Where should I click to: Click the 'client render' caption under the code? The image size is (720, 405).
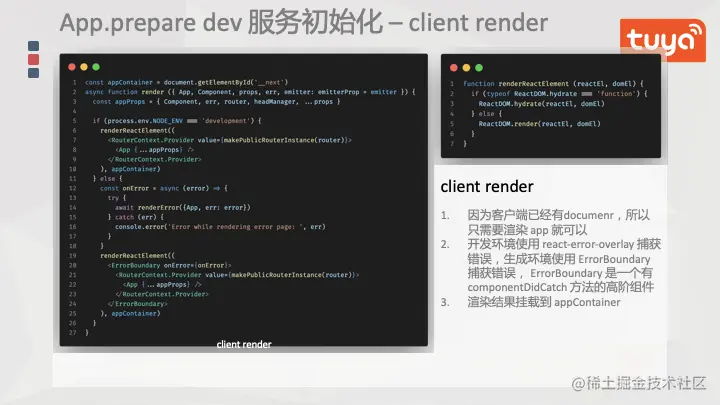[x=244, y=344]
